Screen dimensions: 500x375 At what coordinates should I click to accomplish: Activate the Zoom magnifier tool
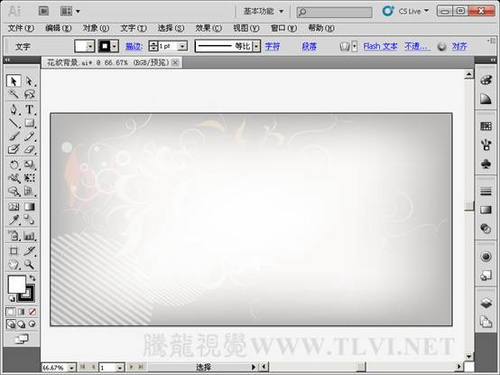point(29,264)
